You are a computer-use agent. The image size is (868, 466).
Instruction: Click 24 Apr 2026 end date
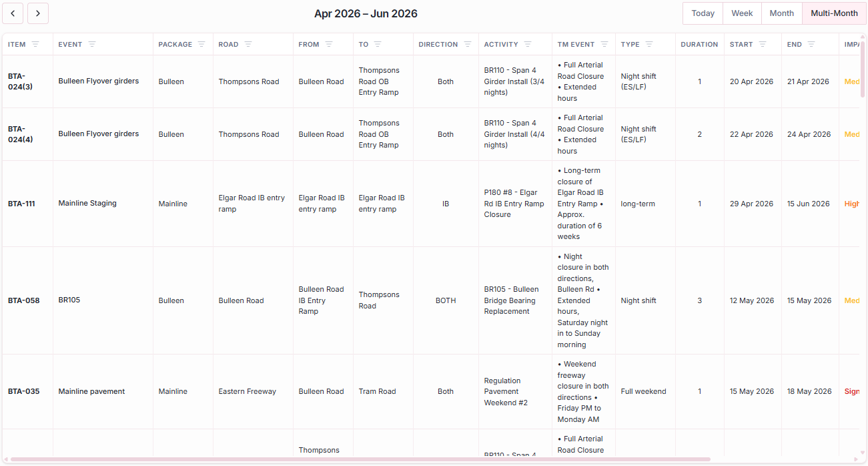click(809, 134)
